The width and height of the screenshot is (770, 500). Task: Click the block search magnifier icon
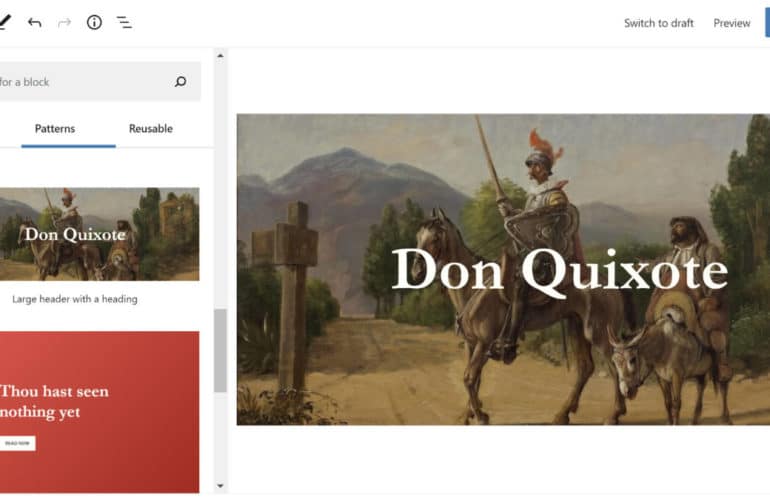click(181, 82)
